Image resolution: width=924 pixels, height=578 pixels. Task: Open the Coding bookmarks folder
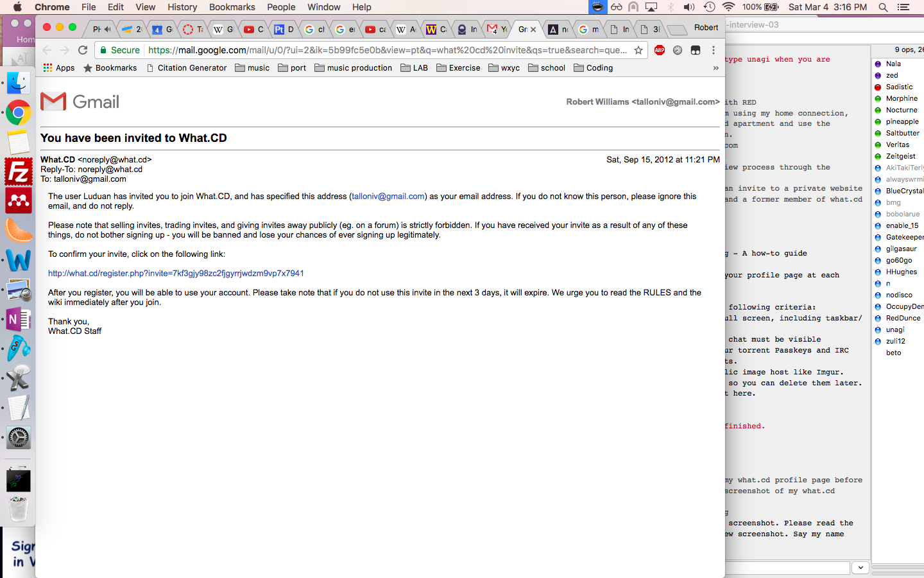594,68
